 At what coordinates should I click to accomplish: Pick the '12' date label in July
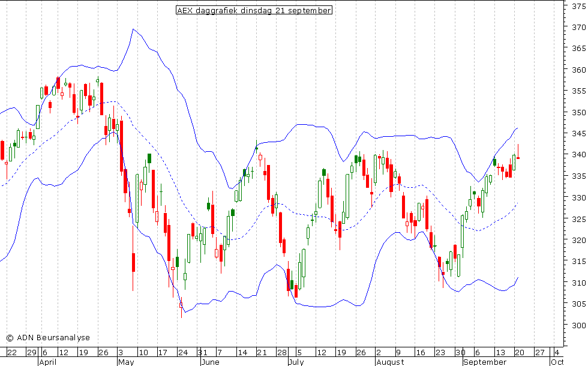click(322, 353)
